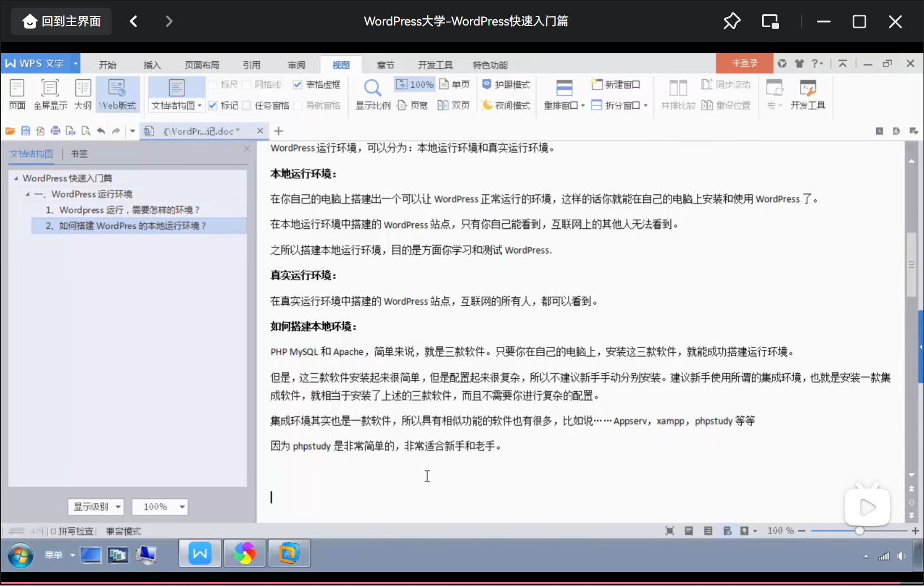
Task: Choose single page view (单页)
Action: coord(455,84)
